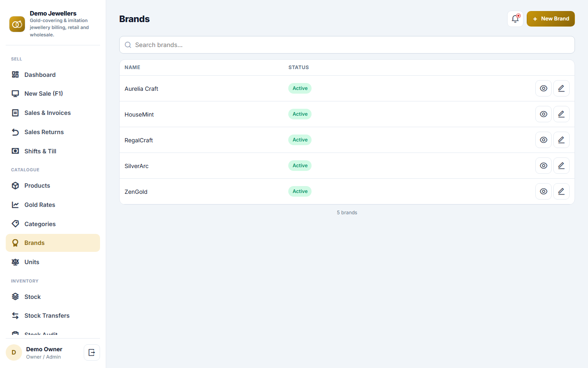The width and height of the screenshot is (588, 368).
Task: Open the Products page
Action: 53,186
